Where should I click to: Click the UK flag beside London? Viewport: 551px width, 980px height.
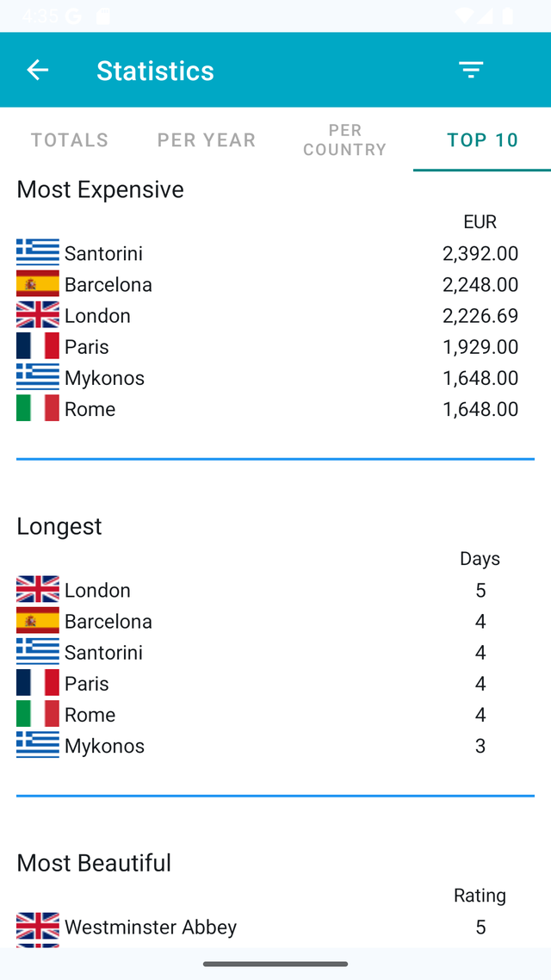click(x=36, y=314)
